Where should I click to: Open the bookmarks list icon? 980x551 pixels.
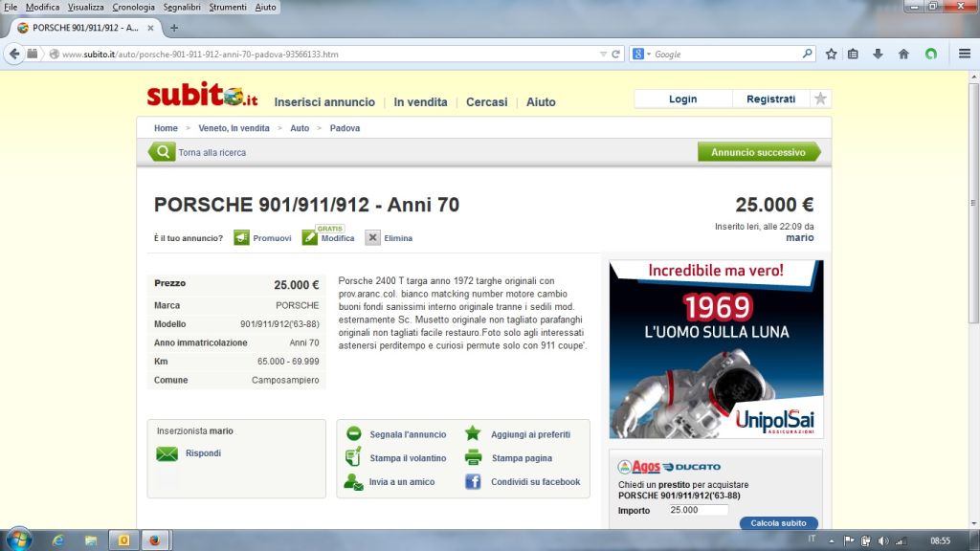(853, 55)
